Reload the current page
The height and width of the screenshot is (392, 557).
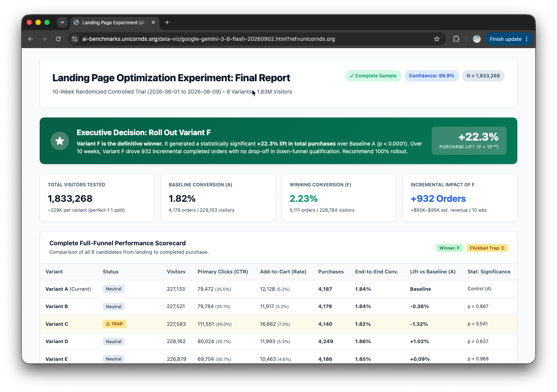pos(58,39)
